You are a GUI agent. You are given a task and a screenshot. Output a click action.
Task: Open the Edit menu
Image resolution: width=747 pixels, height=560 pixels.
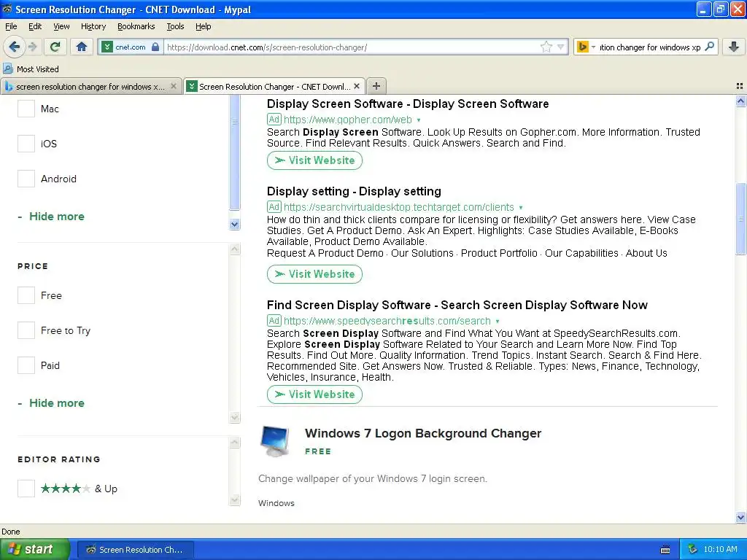pyautogui.click(x=35, y=26)
